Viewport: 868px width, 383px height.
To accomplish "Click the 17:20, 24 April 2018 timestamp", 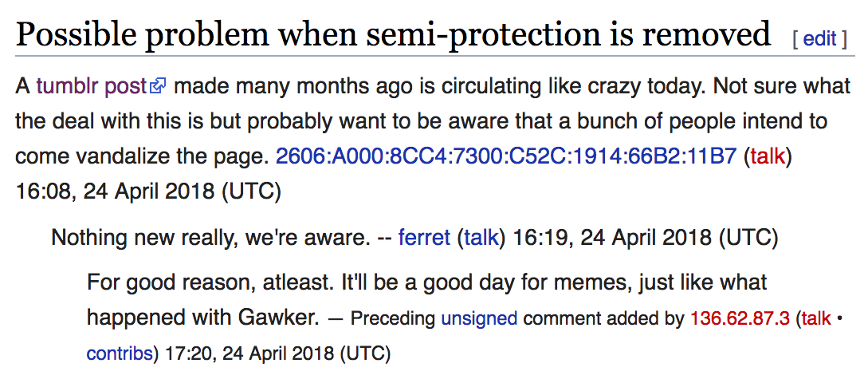I will coord(277,353).
